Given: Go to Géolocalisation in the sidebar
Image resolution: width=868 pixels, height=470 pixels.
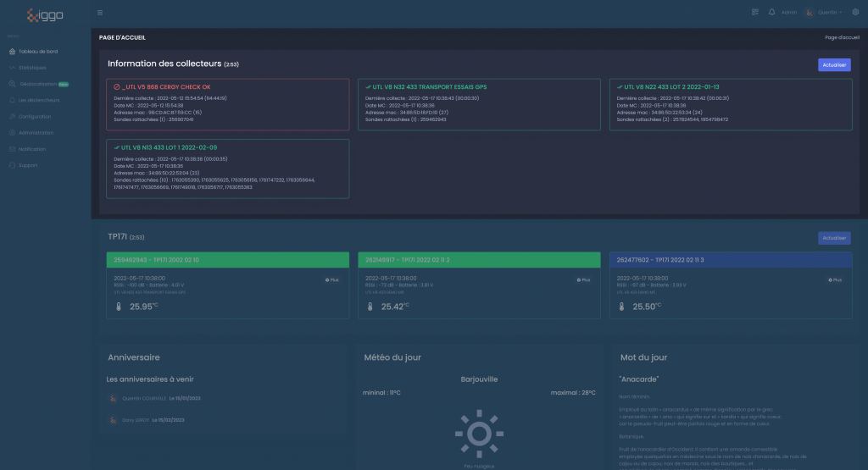Looking at the screenshot, I should [x=37, y=84].
